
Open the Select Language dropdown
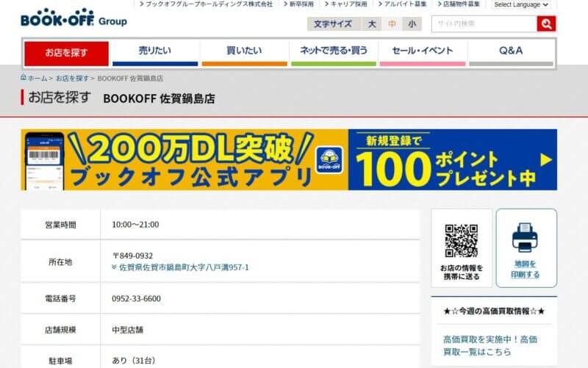(520, 4)
